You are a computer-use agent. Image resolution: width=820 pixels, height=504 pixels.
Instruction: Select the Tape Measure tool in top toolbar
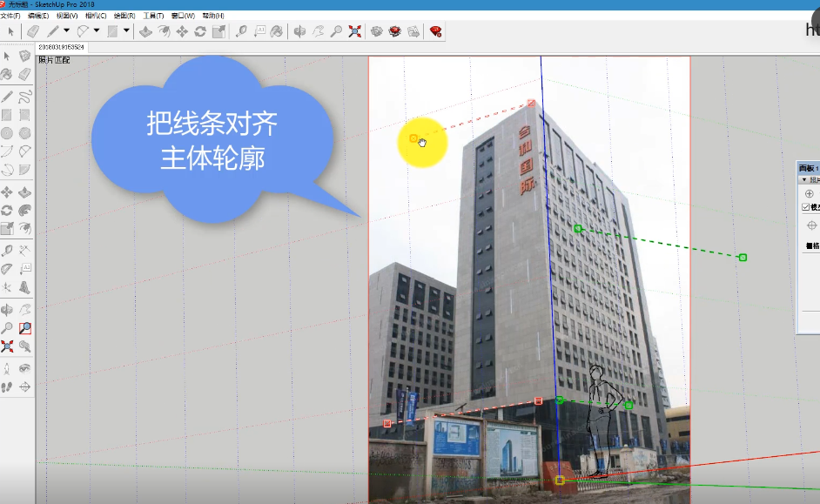tap(241, 31)
